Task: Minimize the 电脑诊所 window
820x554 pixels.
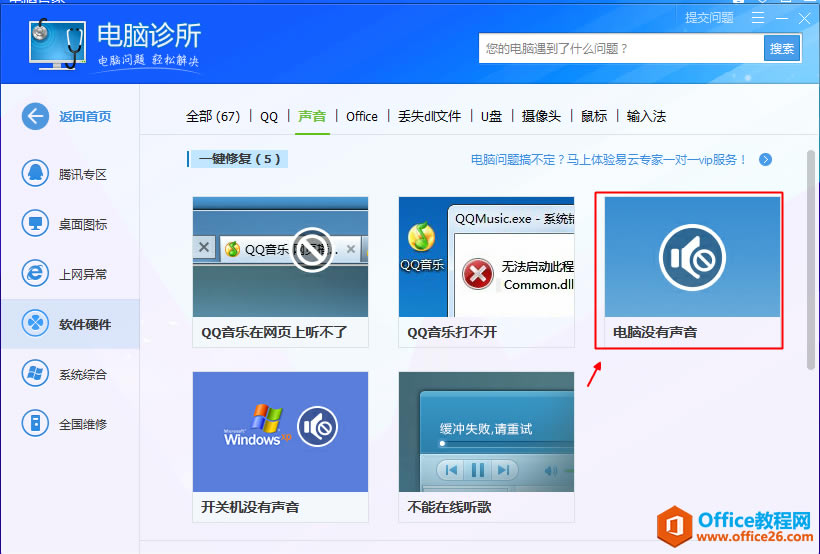Action: coord(782,18)
